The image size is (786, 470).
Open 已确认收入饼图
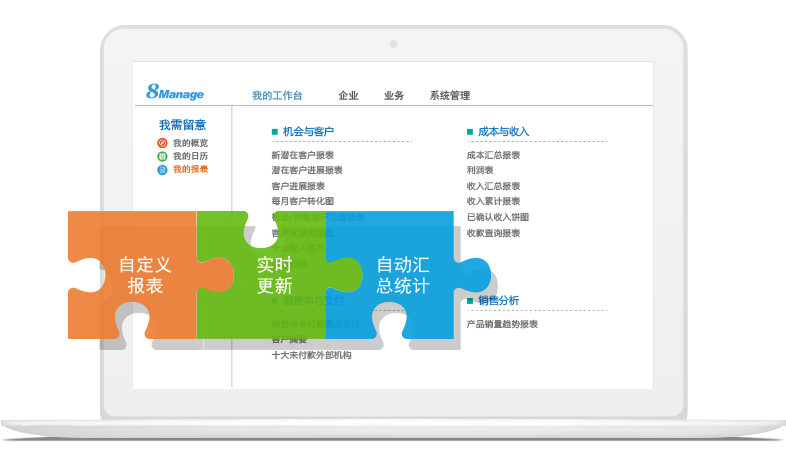tap(498, 217)
